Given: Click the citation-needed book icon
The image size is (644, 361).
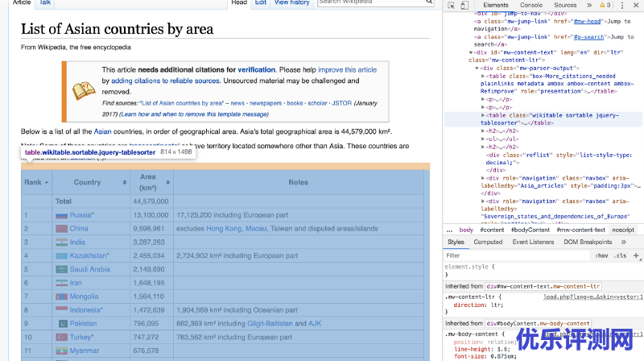Looking at the screenshot, I should pyautogui.click(x=84, y=91).
